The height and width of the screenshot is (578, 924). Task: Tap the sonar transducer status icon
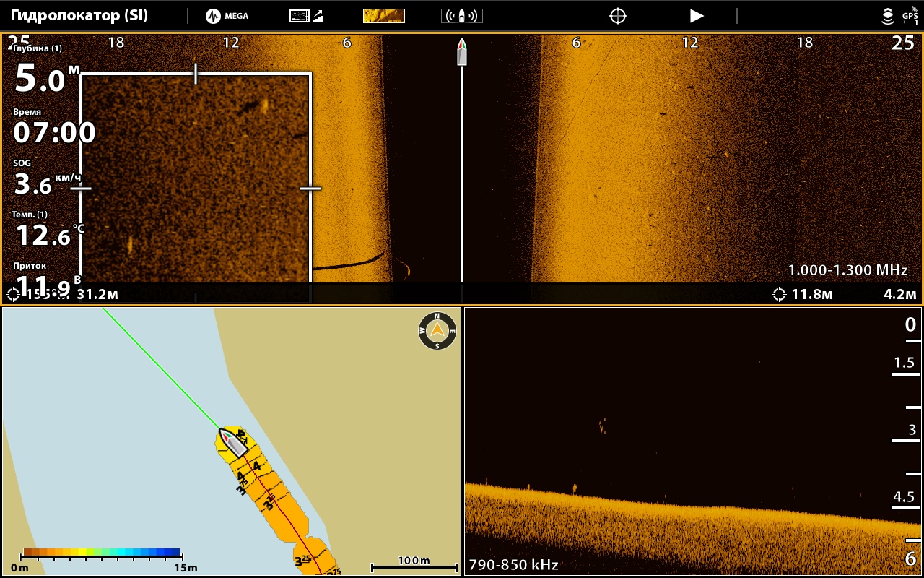point(887,16)
